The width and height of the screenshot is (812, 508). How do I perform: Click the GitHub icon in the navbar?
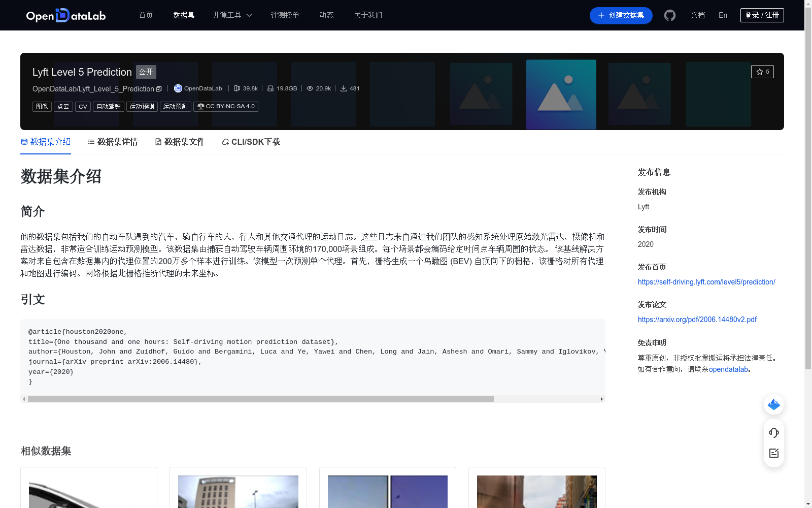coord(669,15)
